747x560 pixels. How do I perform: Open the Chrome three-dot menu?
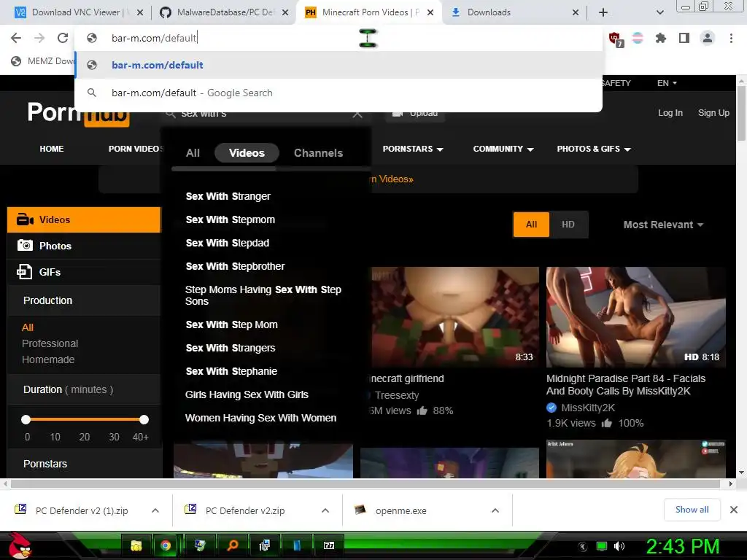point(731,38)
